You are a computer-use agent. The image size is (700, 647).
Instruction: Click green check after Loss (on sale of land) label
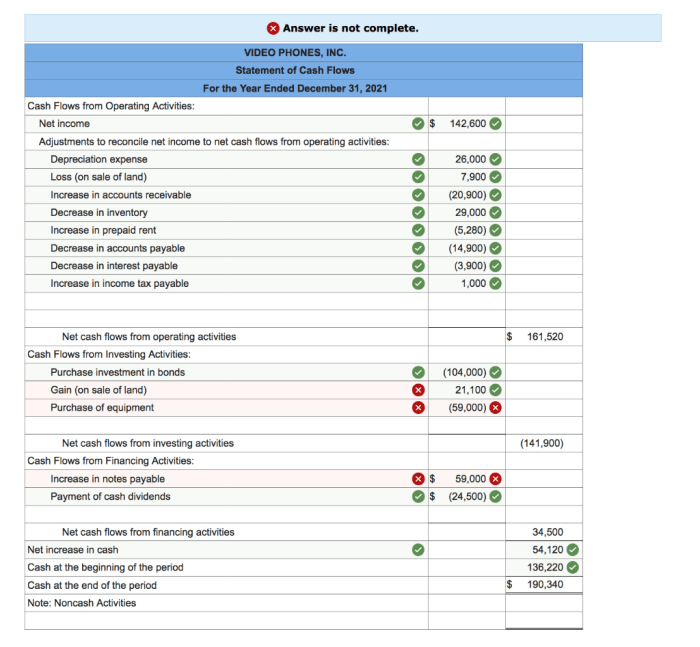click(418, 177)
